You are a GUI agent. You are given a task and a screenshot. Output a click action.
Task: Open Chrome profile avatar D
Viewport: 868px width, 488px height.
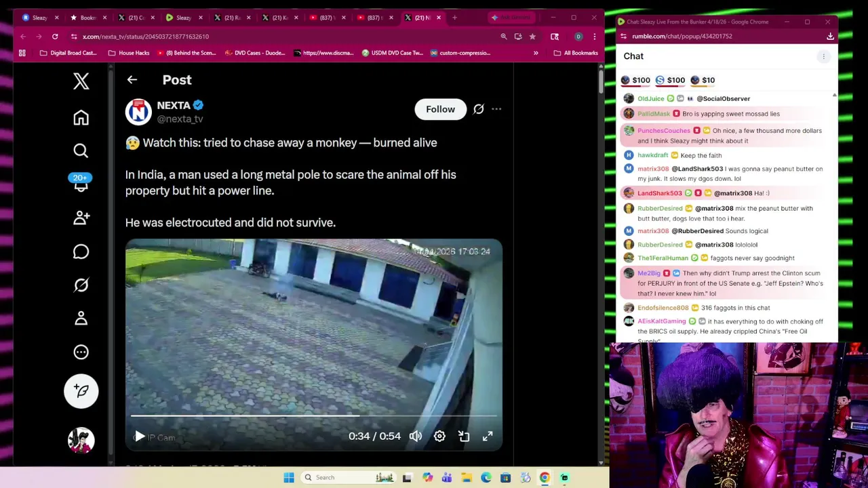(x=578, y=37)
